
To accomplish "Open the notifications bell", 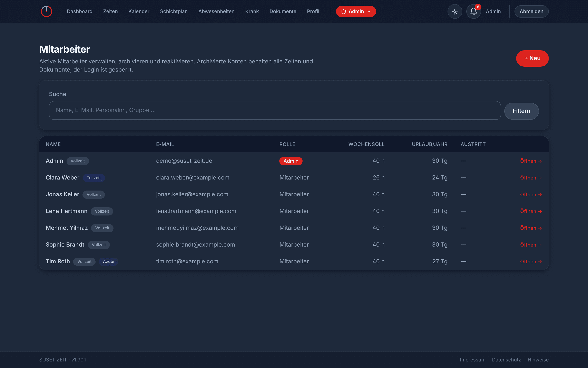I will click(x=473, y=11).
